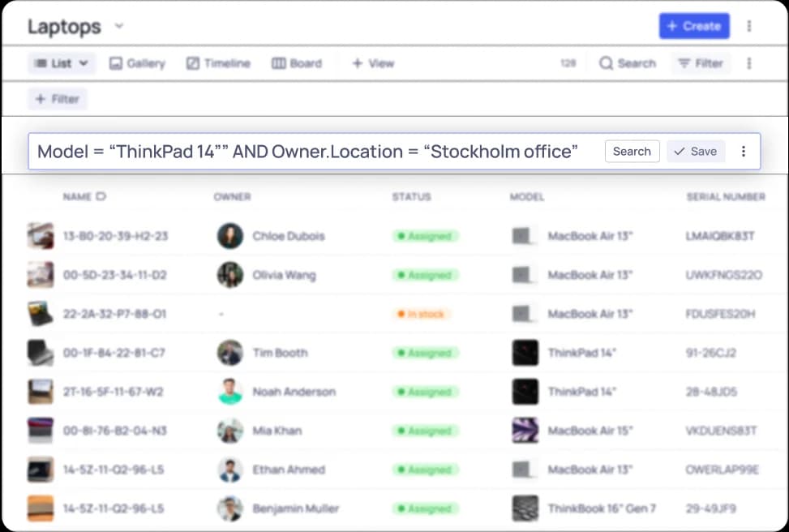789x532 pixels.
Task: Open laptop thumbnail for 2T-16-5F-11-67-W2
Action: click(x=41, y=392)
